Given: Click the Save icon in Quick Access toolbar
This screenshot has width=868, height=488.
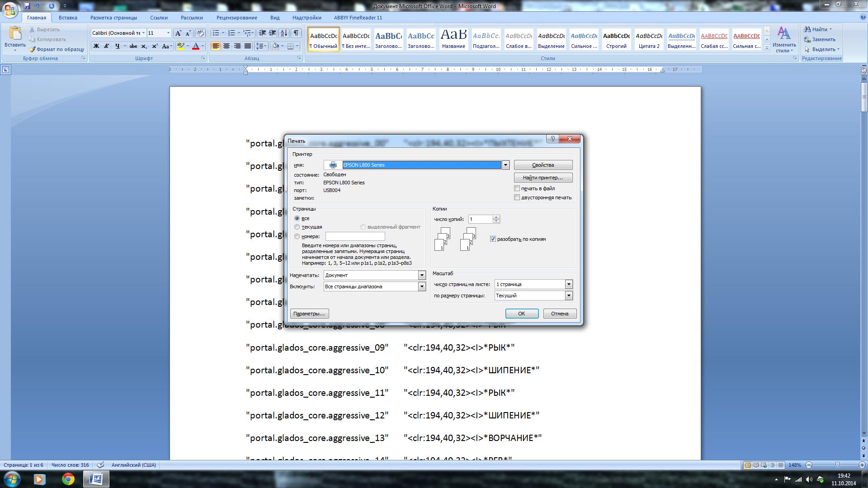Looking at the screenshot, I should (x=27, y=6).
